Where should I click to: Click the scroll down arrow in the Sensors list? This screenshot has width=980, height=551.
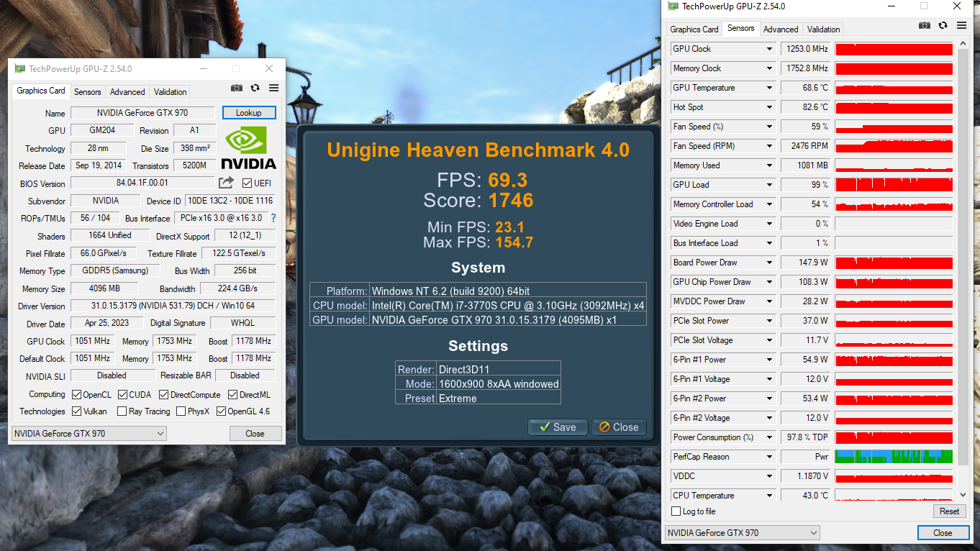pyautogui.click(x=963, y=495)
